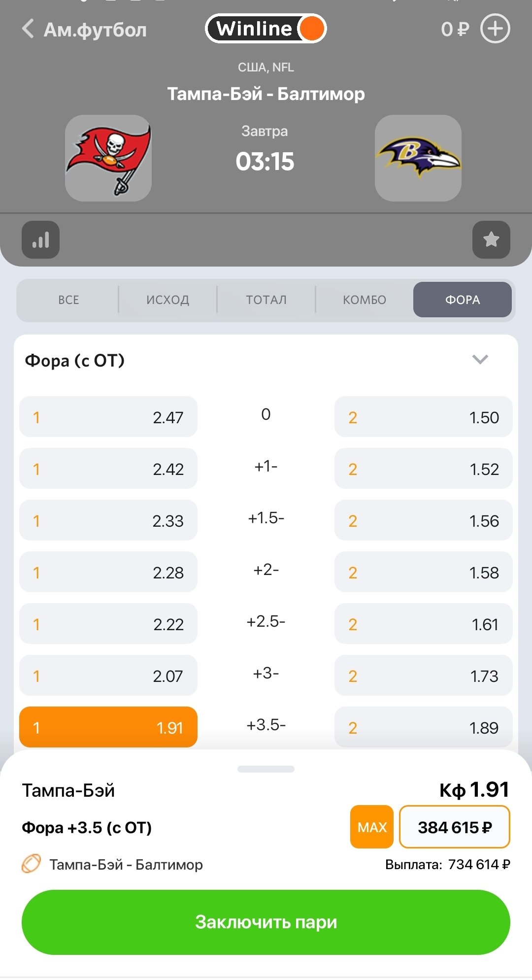Switch to the ИСХОД tab
Screen dimensions: 532x980
(167, 300)
